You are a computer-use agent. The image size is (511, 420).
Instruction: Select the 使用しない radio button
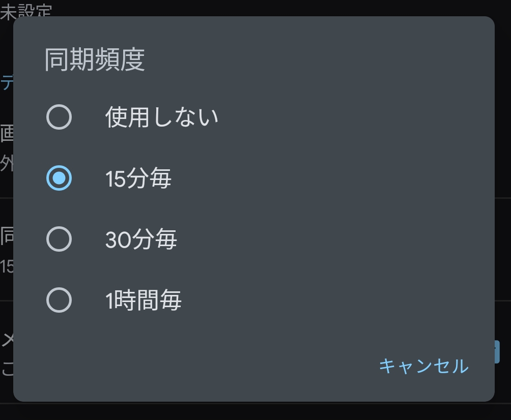(x=59, y=117)
